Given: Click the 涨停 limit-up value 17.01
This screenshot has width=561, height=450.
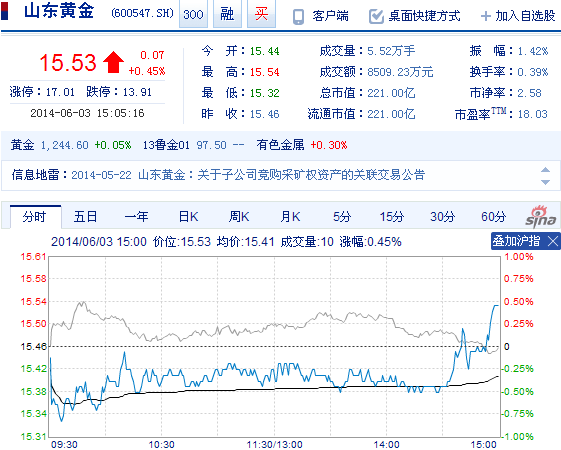Looking at the screenshot, I should pyautogui.click(x=60, y=92).
